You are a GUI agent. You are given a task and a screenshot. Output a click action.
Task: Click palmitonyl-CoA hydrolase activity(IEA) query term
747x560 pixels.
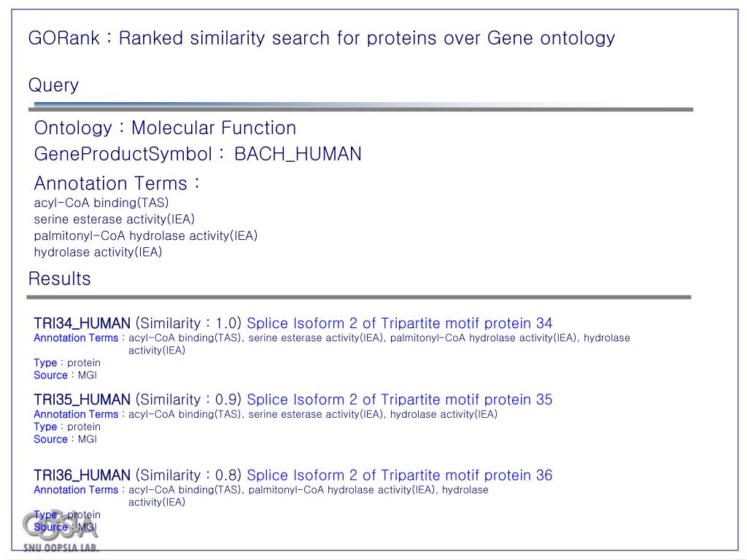(145, 236)
